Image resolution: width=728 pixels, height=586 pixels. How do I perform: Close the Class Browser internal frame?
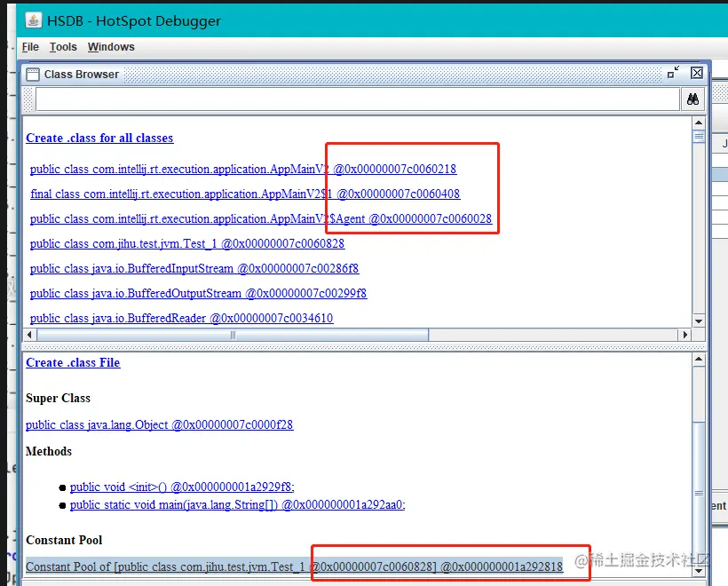point(696,73)
